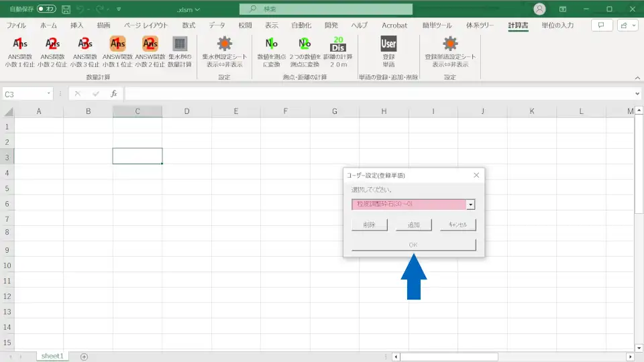
Task: Open the registered word combo box arrow
Action: point(471,204)
